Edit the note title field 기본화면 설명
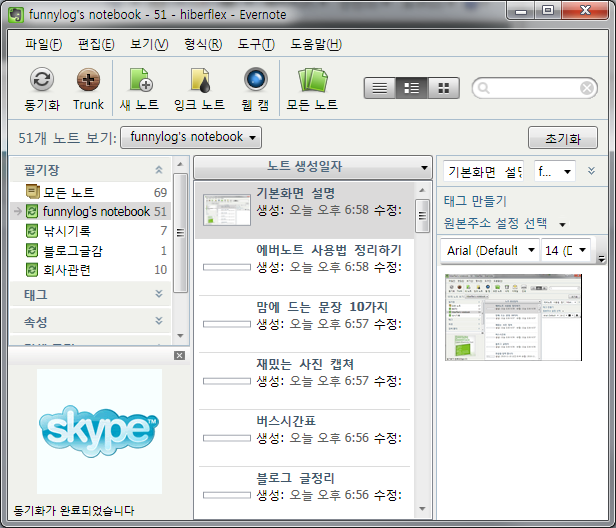This screenshot has height=528, width=616. [x=484, y=171]
